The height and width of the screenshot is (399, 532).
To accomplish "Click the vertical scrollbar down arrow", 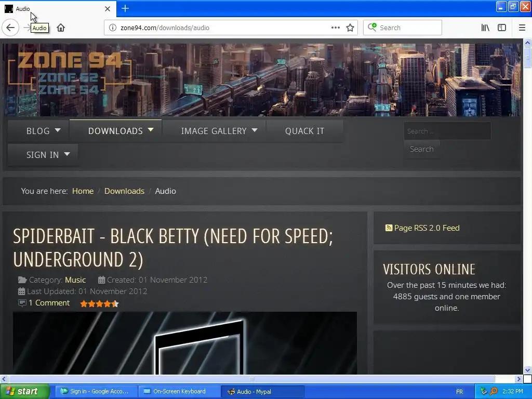I will coord(527,370).
